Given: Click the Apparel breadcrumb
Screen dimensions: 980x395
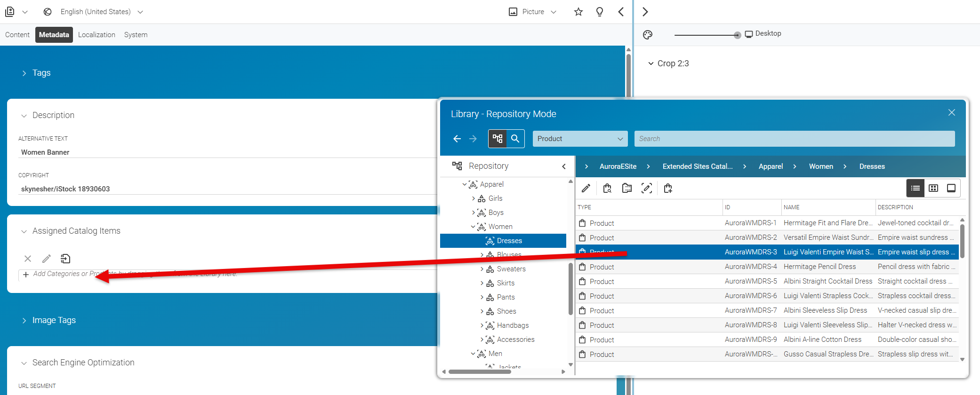Looking at the screenshot, I should pos(771,166).
